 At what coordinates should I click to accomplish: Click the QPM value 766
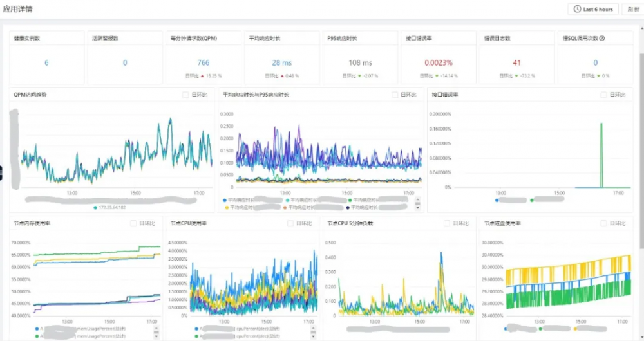click(204, 63)
